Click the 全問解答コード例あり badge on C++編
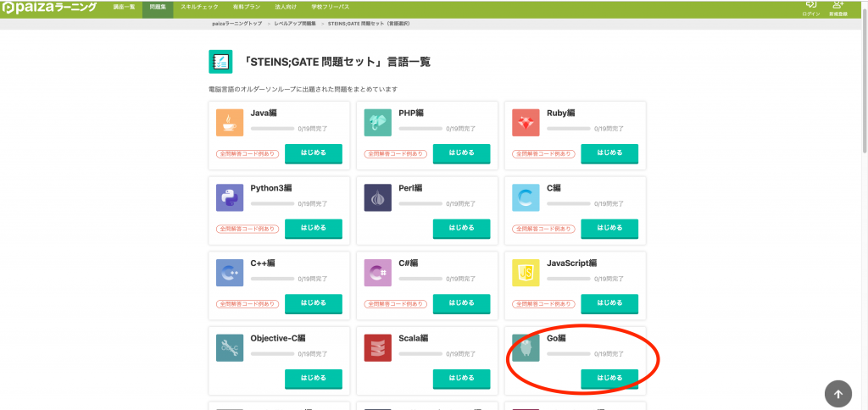Viewport: 868px width, 410px height. (248, 304)
